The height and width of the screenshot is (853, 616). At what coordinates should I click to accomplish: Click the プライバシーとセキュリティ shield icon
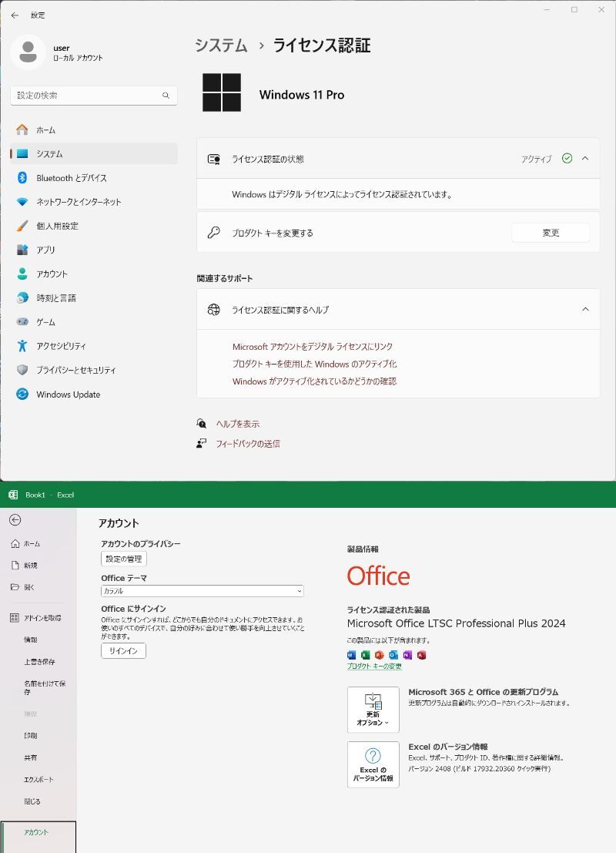coord(22,370)
